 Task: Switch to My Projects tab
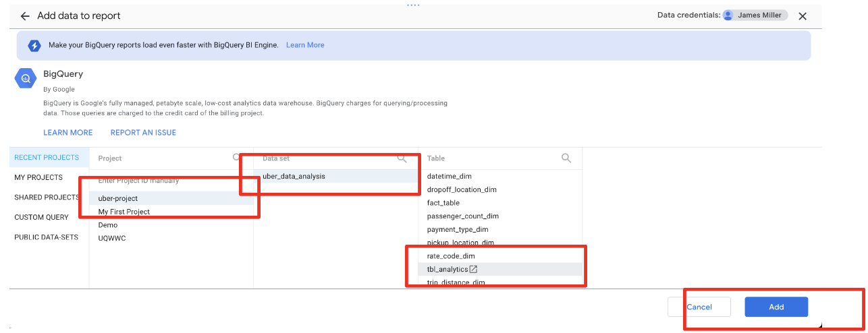pos(38,177)
